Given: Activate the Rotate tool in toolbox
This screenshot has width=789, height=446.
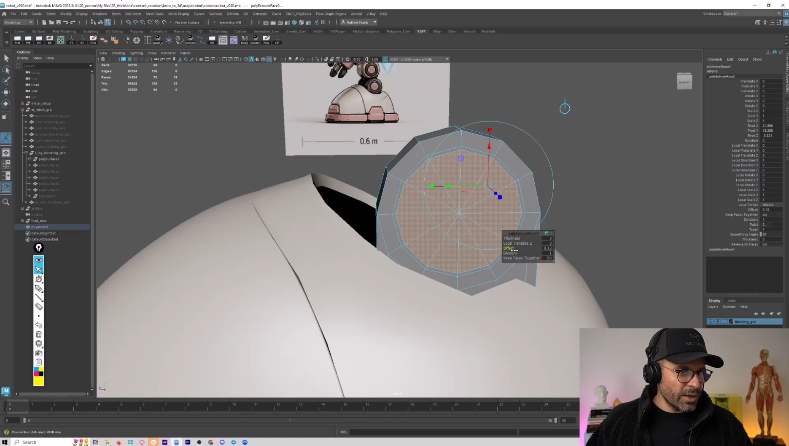Looking at the screenshot, I should [x=6, y=104].
